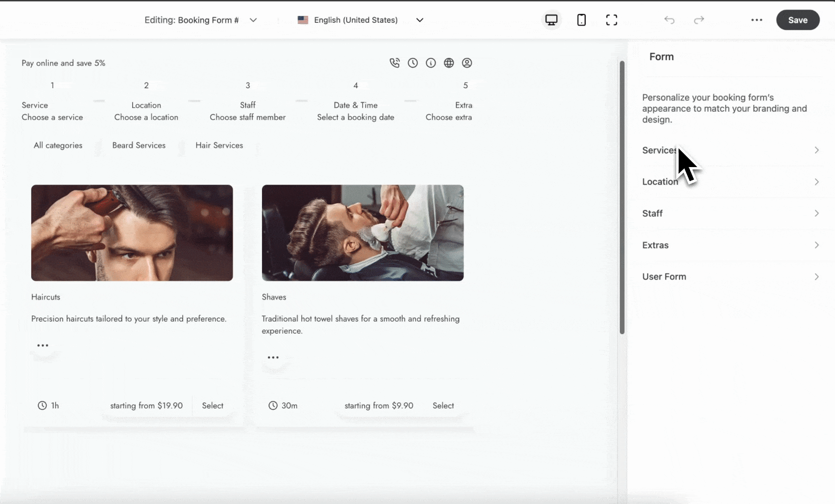Switch to mobile preview mode
This screenshot has height=504, width=835.
pyautogui.click(x=581, y=20)
